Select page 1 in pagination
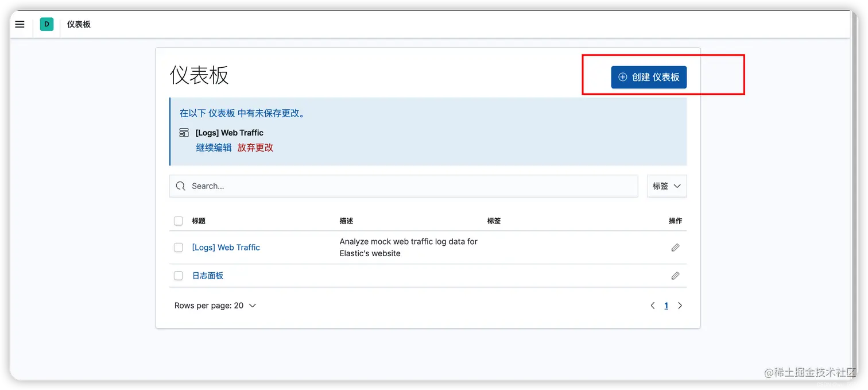 pos(666,306)
